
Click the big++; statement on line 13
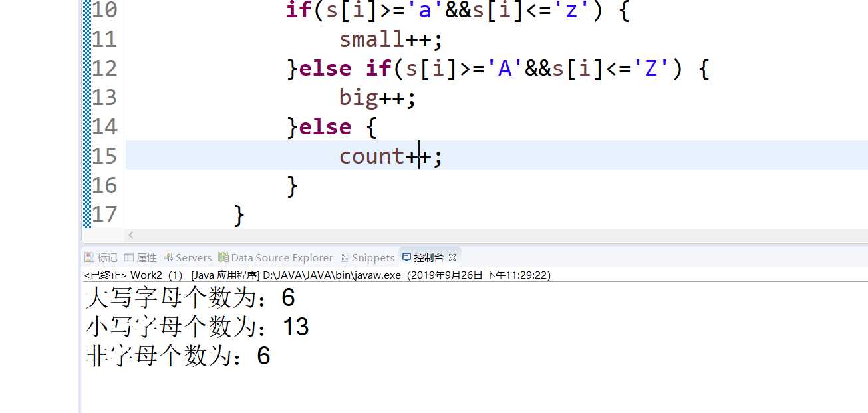(377, 98)
